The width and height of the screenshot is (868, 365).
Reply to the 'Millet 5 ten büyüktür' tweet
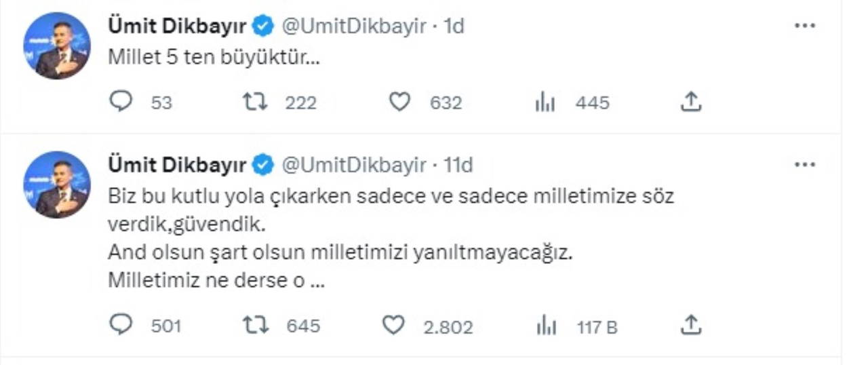(x=120, y=102)
